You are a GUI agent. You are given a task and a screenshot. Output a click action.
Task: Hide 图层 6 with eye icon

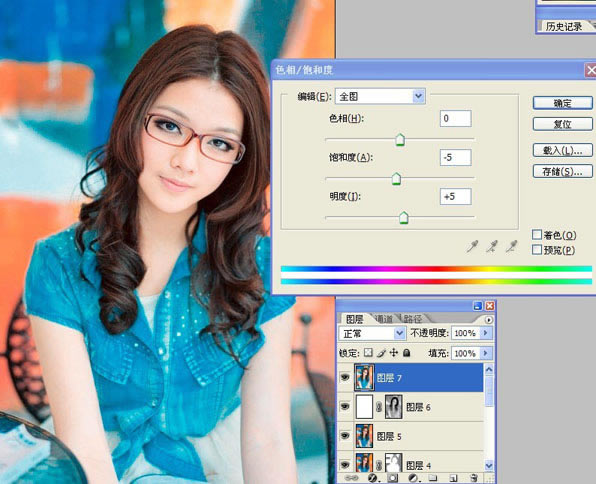345,406
